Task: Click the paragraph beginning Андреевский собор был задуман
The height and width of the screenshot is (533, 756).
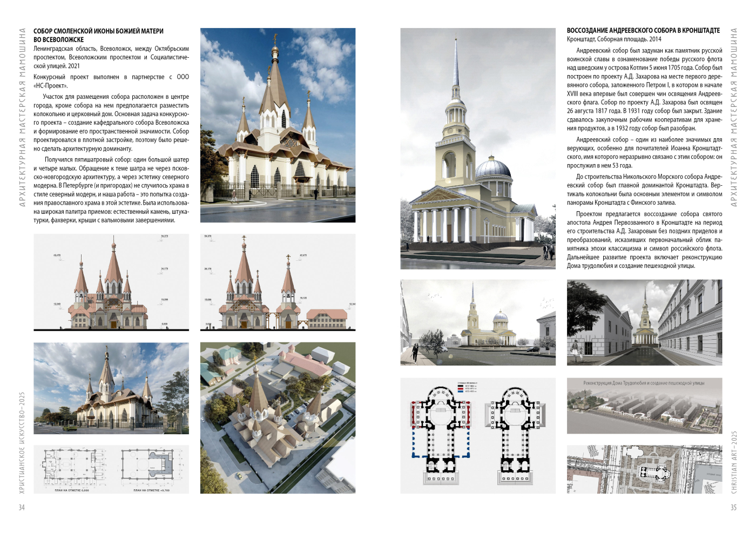Action: pos(644,90)
